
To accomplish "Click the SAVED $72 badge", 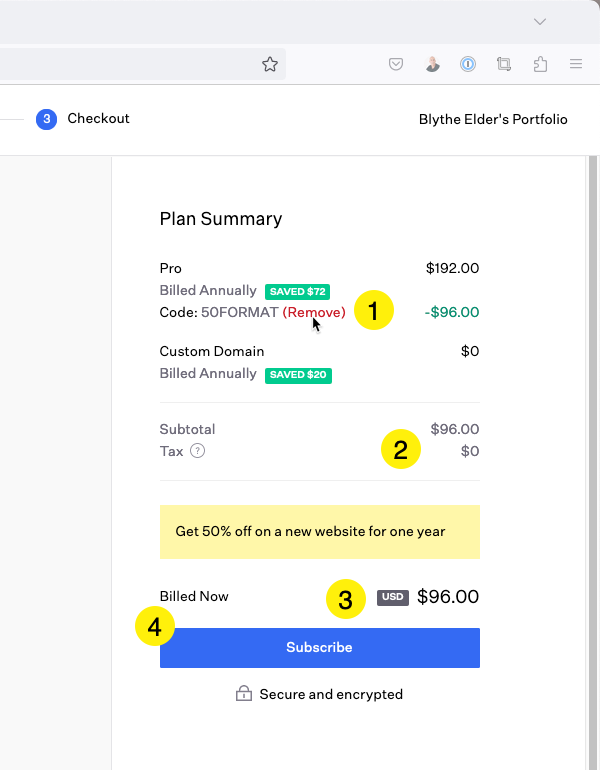I will click(298, 292).
